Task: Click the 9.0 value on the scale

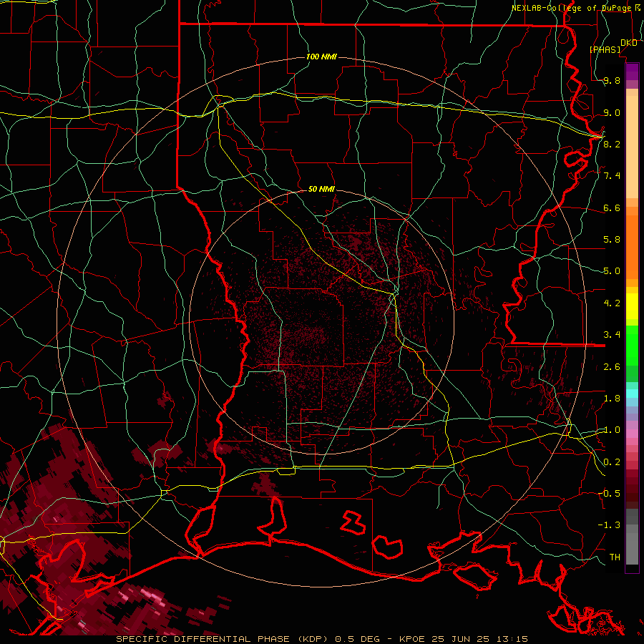Action: coord(612,112)
